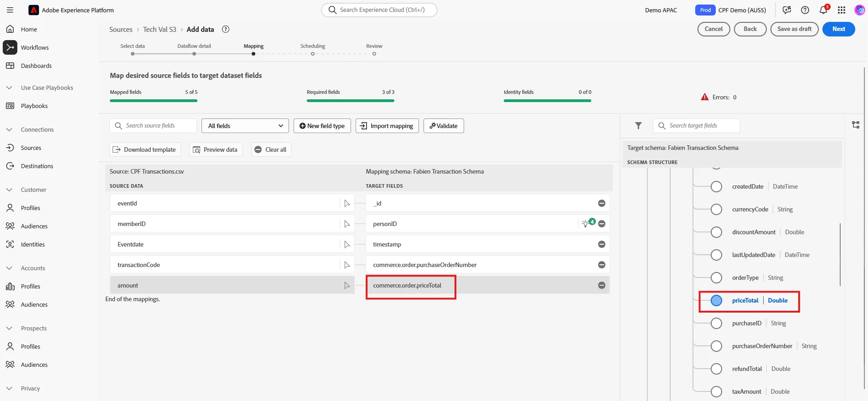
Task: Click Import mapping
Action: pos(387,126)
